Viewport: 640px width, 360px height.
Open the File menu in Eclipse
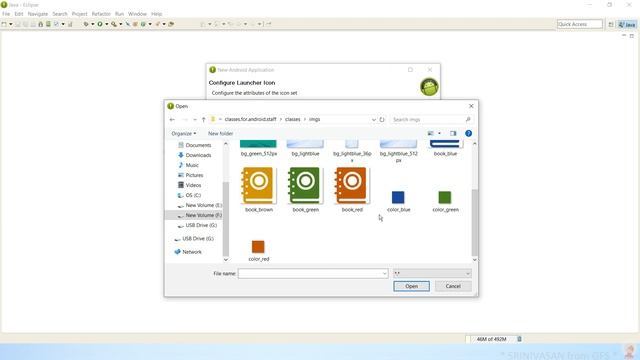click(x=6, y=14)
